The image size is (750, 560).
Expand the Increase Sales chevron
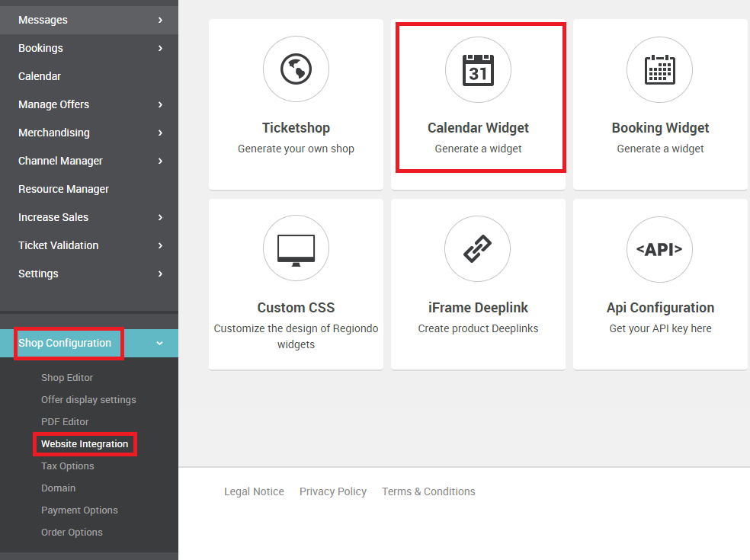coord(160,218)
